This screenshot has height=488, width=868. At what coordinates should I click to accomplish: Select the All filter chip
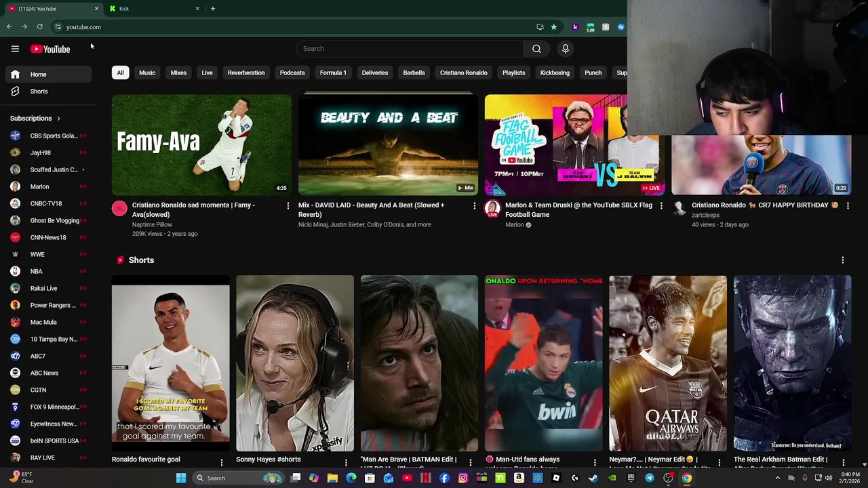[x=120, y=73]
